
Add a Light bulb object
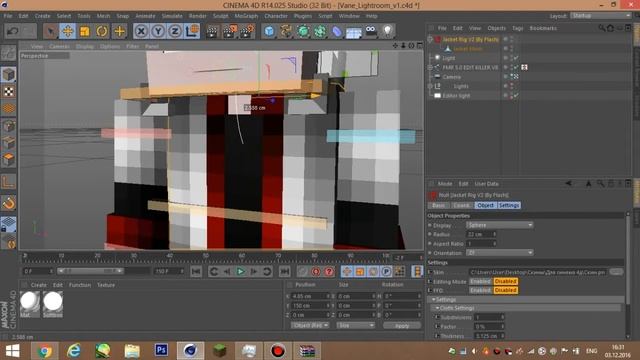(387, 31)
